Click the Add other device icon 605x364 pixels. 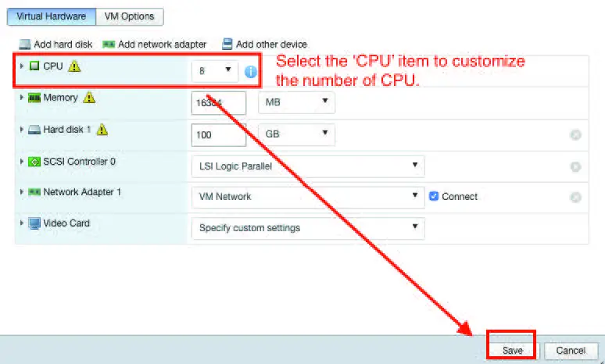[x=227, y=45]
